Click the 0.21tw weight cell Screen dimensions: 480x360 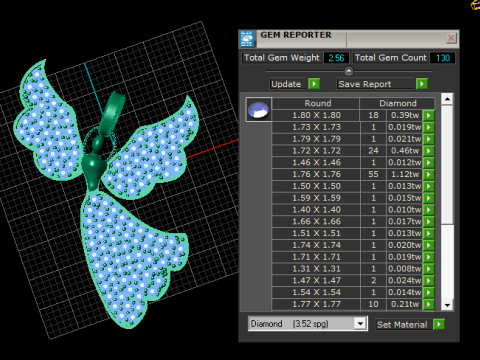pos(405,304)
